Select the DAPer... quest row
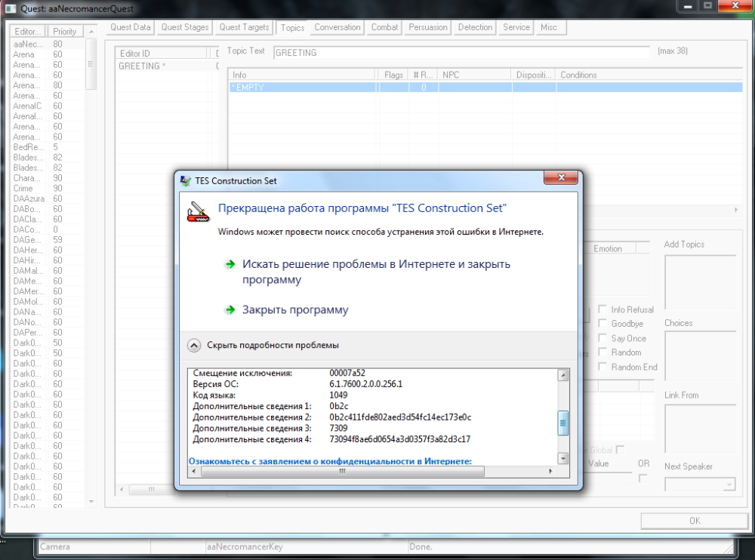Screen dimensions: 755x560 (47, 332)
